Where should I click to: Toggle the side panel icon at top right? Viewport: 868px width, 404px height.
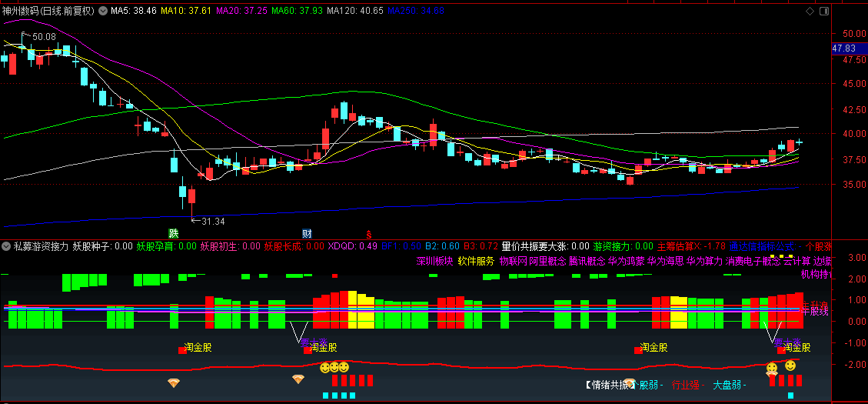coord(824,12)
